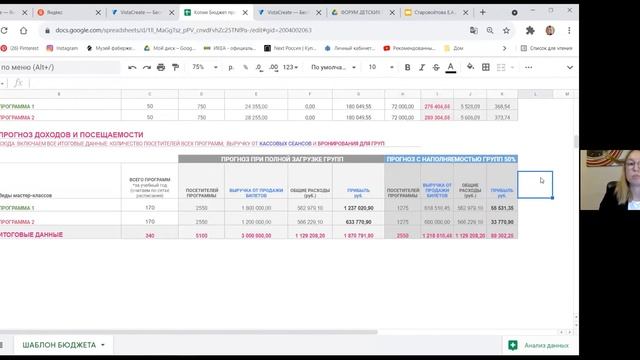The image size is (640, 360).
Task: Open the text color picker
Action: [x=451, y=67]
